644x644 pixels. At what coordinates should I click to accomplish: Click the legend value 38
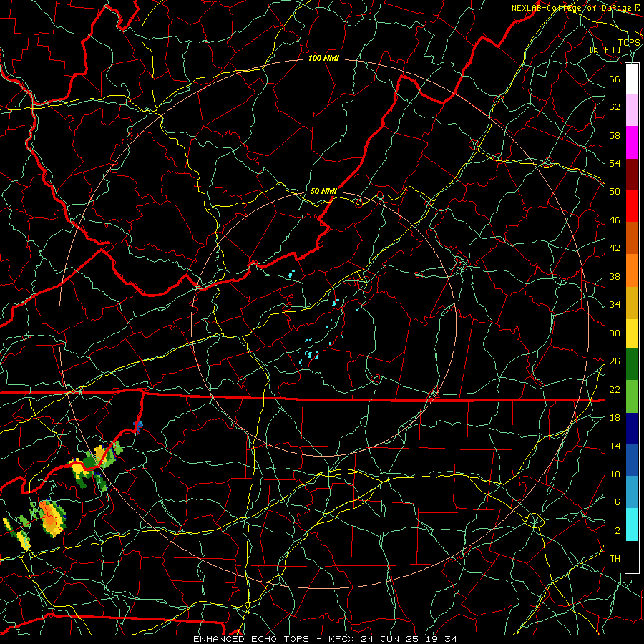615,276
